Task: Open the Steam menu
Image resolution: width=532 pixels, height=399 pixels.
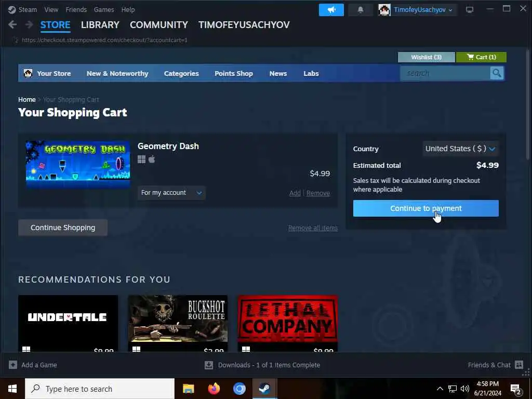Action: click(x=28, y=9)
